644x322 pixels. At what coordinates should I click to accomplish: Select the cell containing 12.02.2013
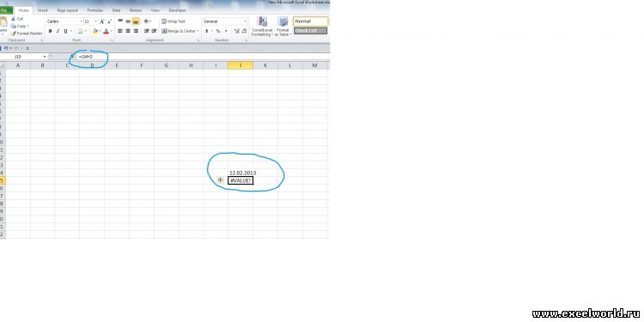tap(240, 173)
